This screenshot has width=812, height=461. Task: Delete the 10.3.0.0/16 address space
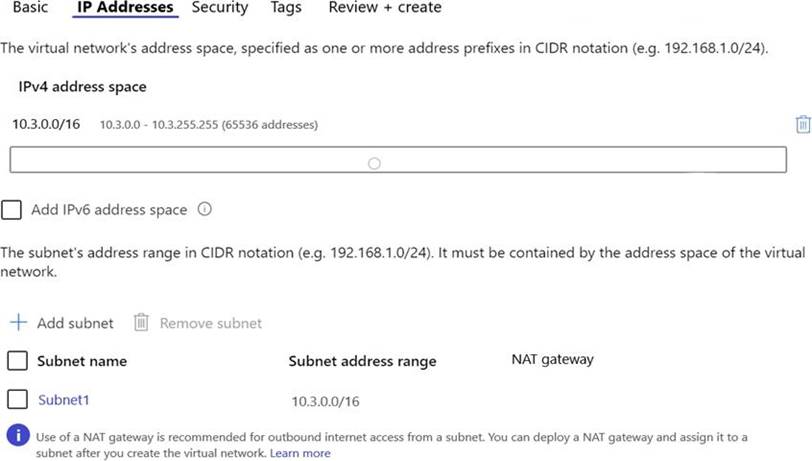tap(802, 124)
